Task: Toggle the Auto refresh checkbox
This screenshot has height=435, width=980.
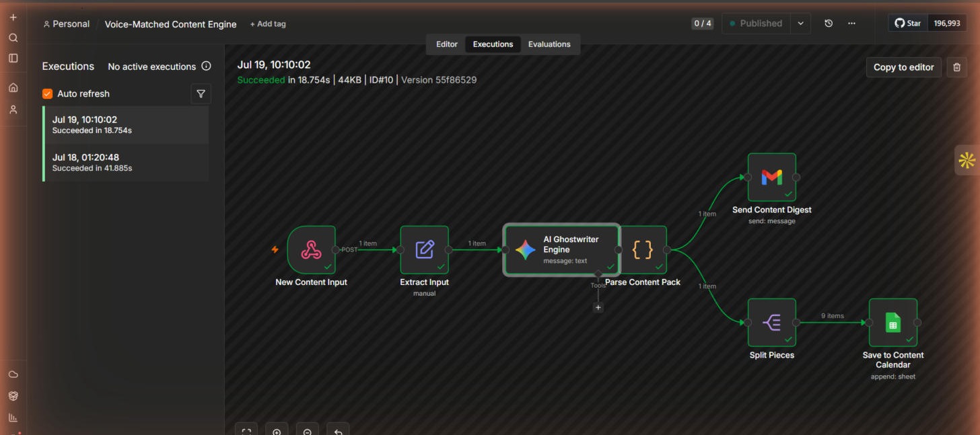Action: tap(47, 93)
